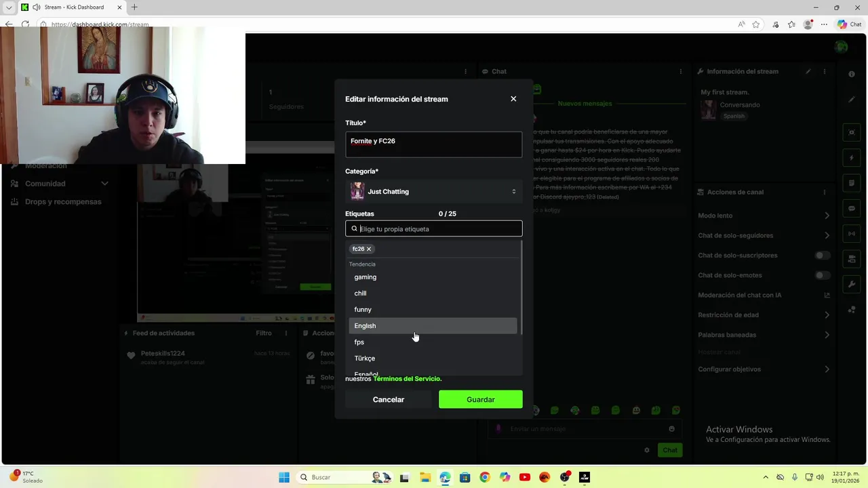Click the user avatar at top right
The height and width of the screenshot is (488, 868).
[842, 47]
